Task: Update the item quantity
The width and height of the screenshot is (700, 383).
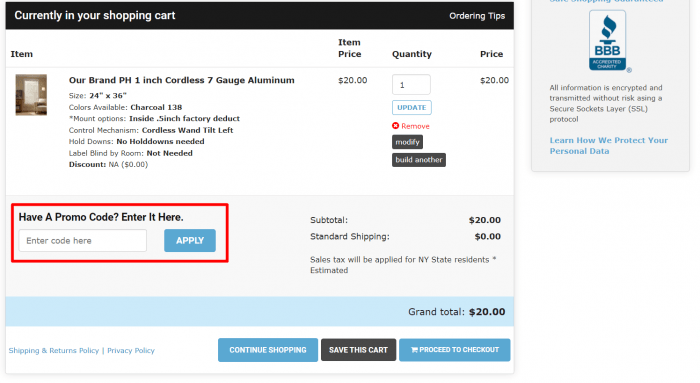Action: [412, 108]
